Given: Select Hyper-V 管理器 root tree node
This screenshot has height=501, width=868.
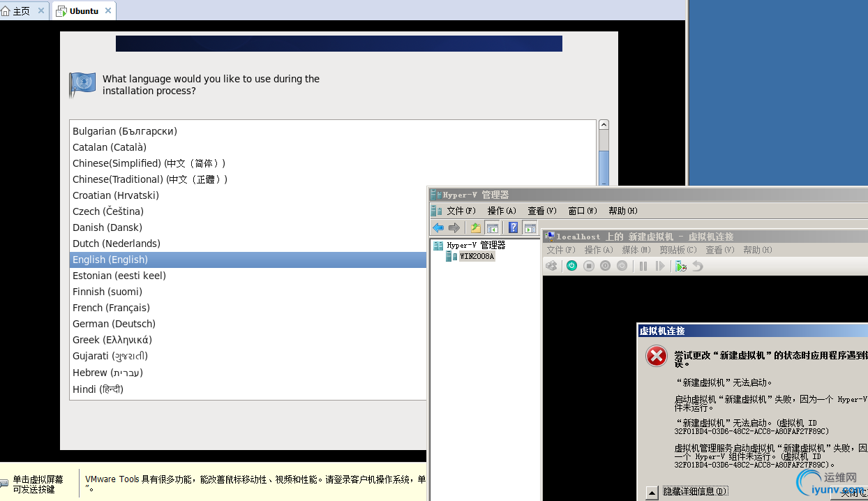Looking at the screenshot, I should (x=476, y=246).
